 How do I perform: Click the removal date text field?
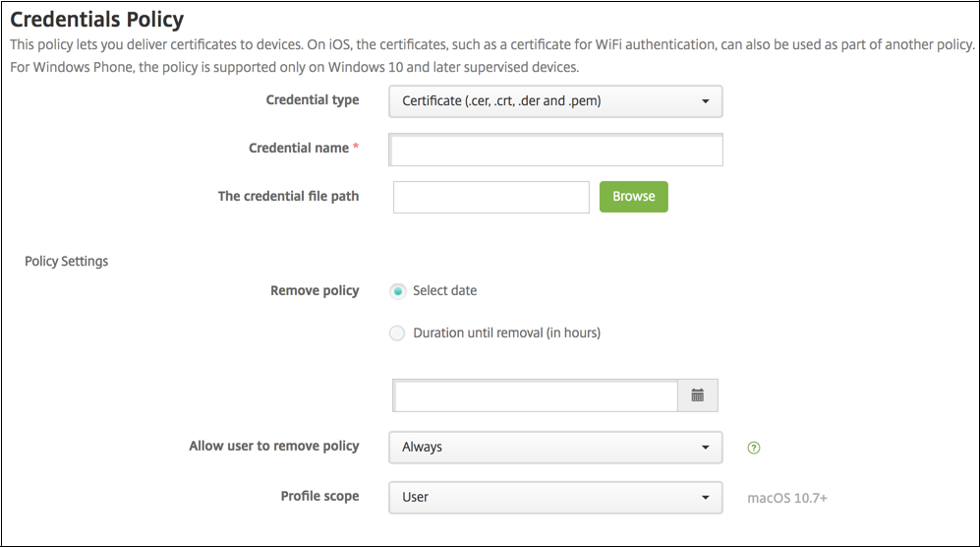pos(535,395)
